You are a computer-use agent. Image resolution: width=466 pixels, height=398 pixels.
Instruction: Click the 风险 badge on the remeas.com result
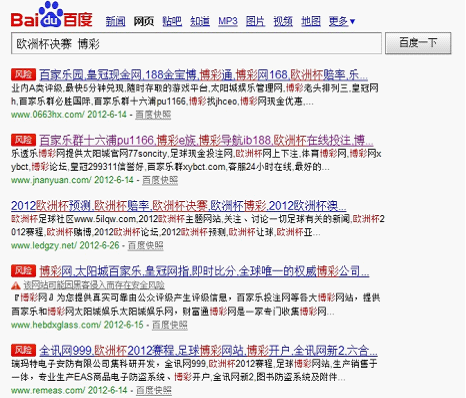pos(23,350)
